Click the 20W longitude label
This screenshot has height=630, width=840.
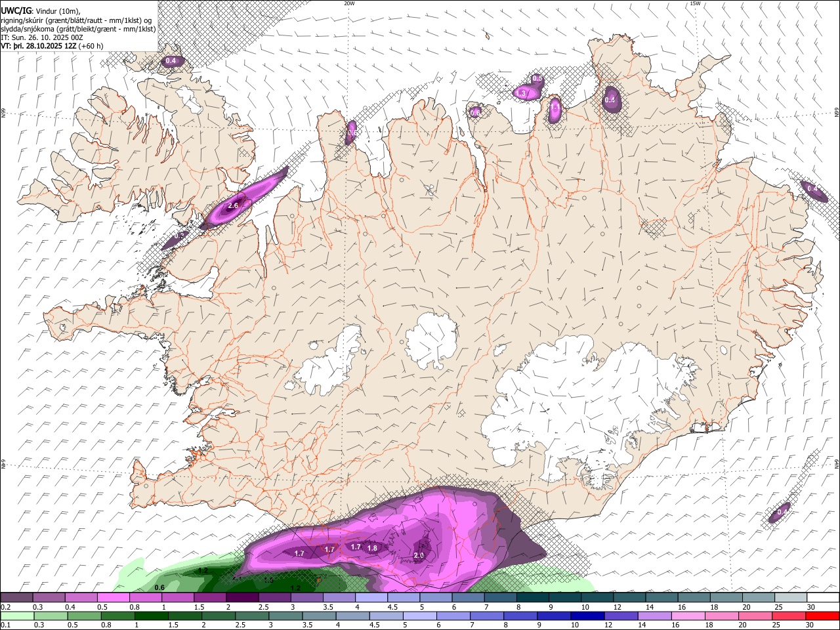tap(349, 3)
